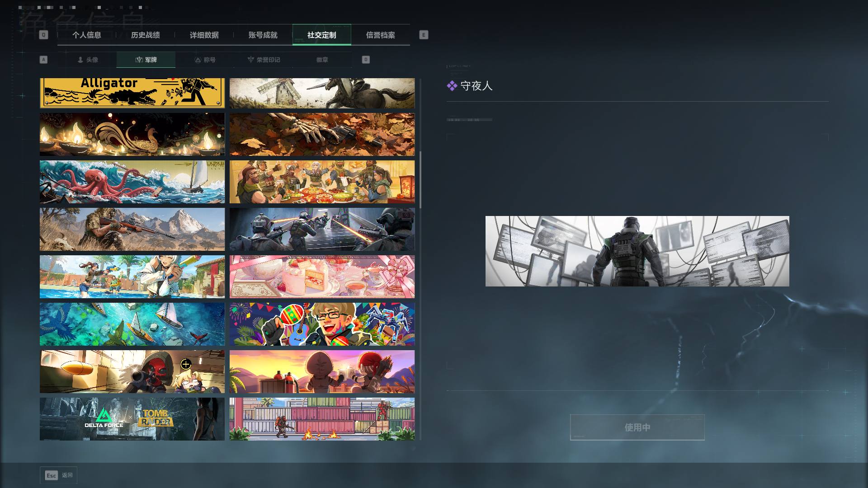Choose the pixel-art shipping containers tag
Screen dimensions: 868x488
coord(322,419)
